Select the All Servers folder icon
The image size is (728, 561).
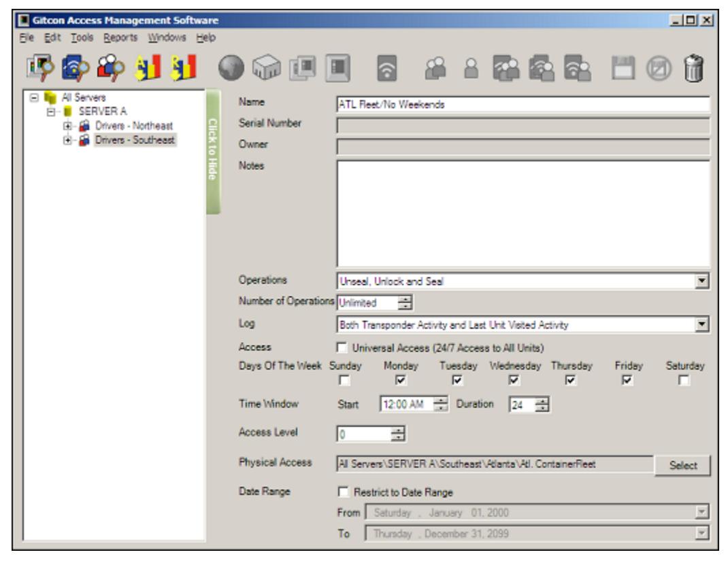point(50,97)
